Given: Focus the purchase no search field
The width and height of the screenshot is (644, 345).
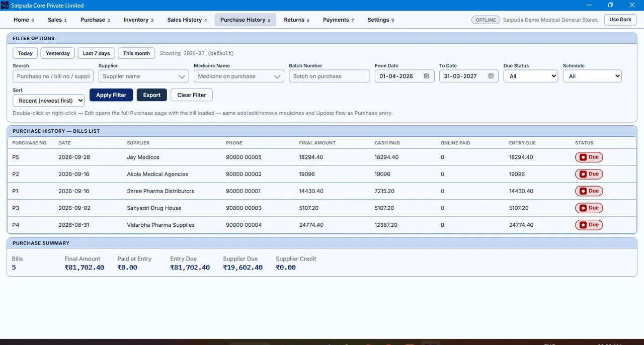Looking at the screenshot, I should pyautogui.click(x=53, y=76).
